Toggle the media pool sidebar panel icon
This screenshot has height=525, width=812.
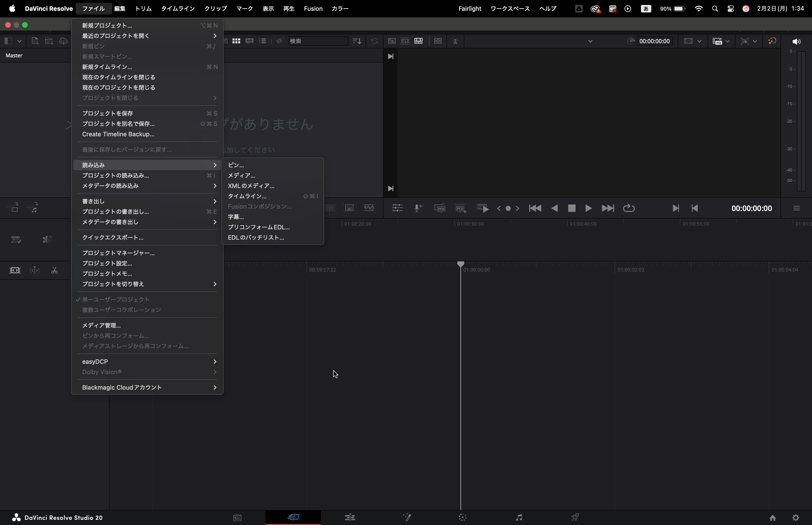[8, 41]
